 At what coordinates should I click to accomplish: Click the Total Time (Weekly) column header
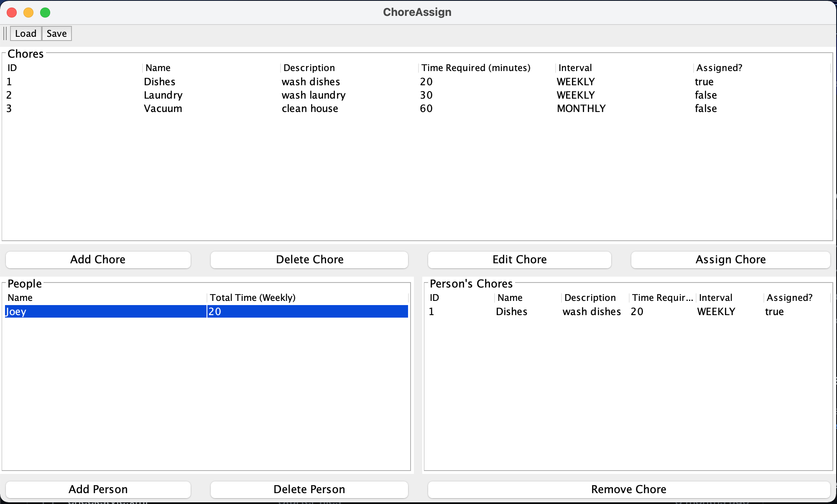[253, 297]
